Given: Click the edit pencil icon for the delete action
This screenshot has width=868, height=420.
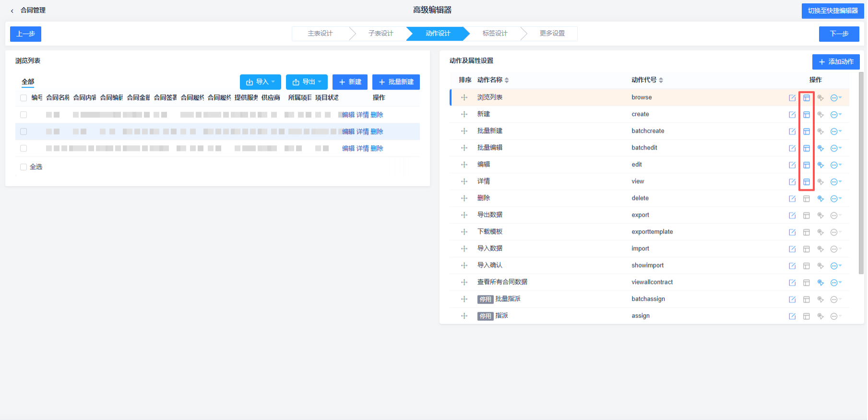Looking at the screenshot, I should pos(792,198).
